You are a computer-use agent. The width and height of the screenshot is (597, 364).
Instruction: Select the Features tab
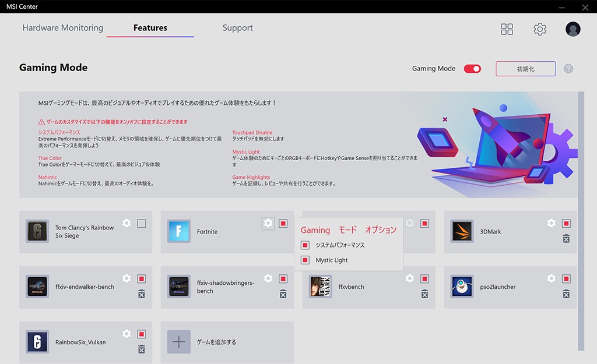pyautogui.click(x=150, y=28)
